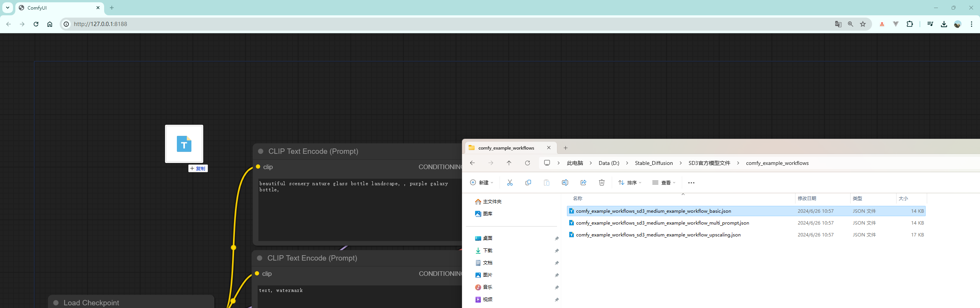Go up one folder in File Explorer
Screen dimensions: 980x308
(x=509, y=163)
